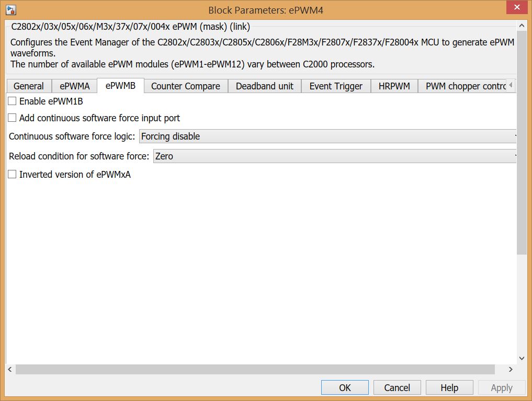The image size is (532, 401).
Task: Click the Simulink icon in title bar
Action: tap(10, 10)
